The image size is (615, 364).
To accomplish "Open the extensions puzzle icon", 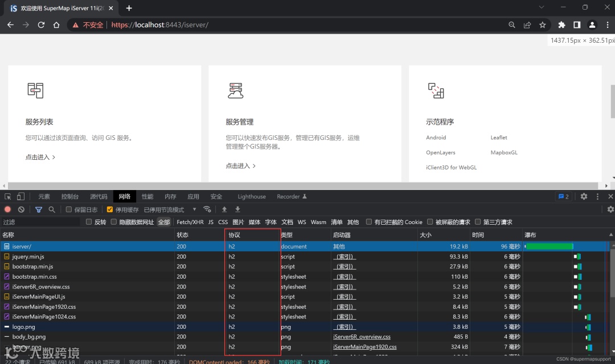I will click(561, 24).
